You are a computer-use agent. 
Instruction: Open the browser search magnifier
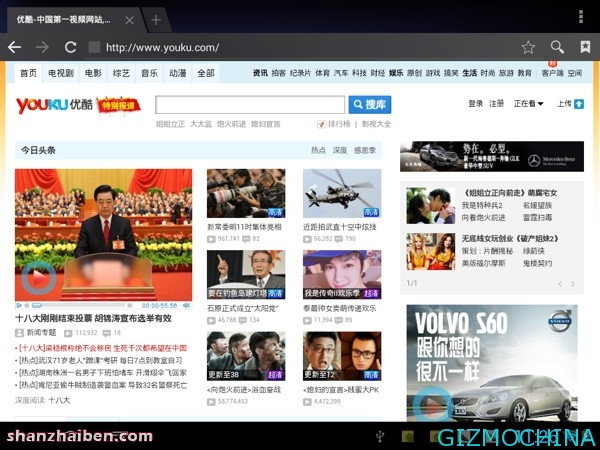557,47
